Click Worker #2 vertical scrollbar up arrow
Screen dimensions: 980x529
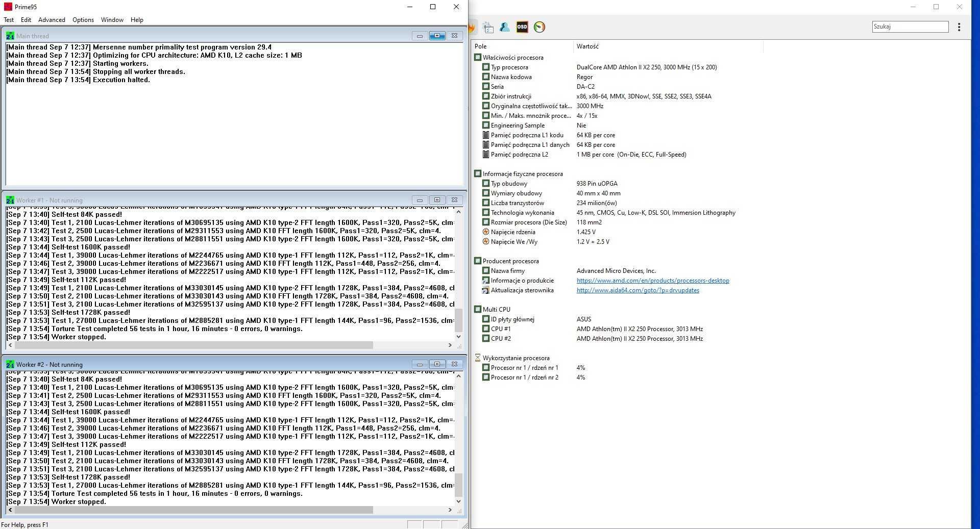tap(458, 376)
